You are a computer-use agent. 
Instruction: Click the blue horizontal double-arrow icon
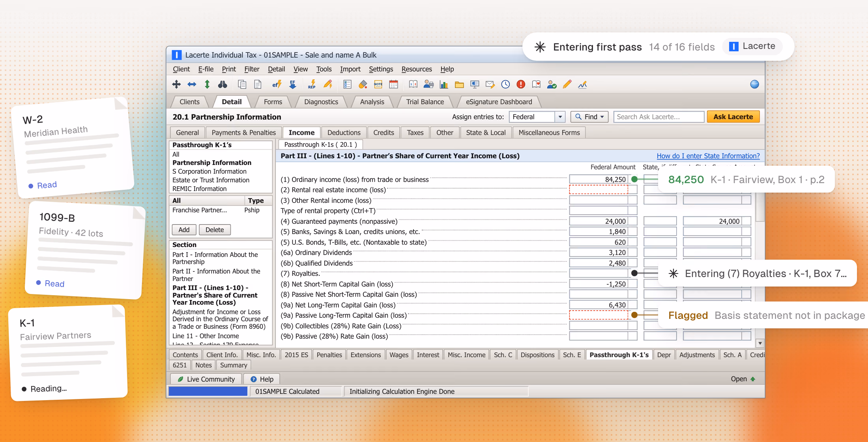(192, 84)
